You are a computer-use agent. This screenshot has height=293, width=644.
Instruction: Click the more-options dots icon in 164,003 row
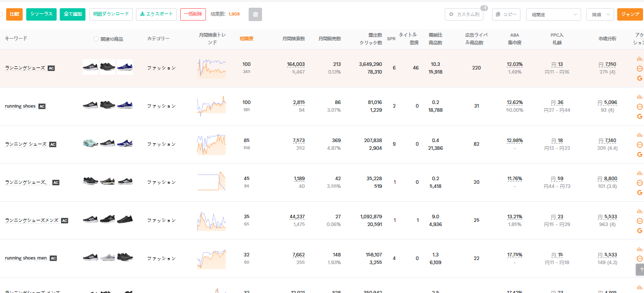pyautogui.click(x=640, y=68)
